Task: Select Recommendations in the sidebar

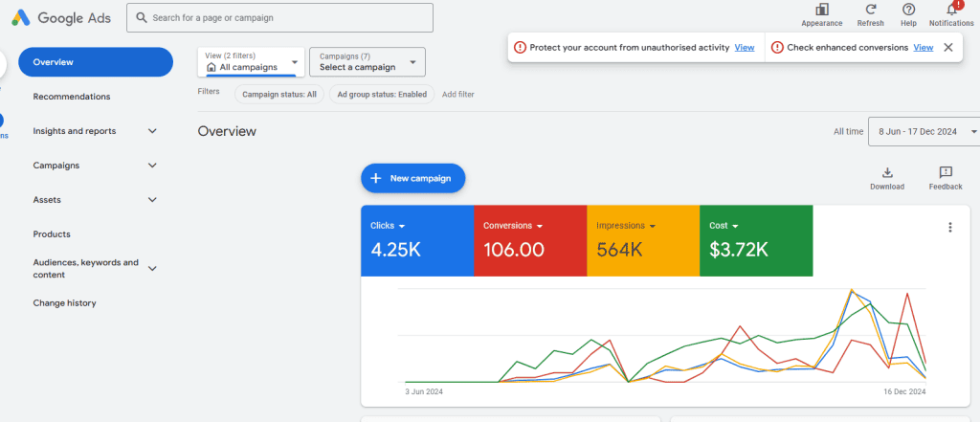Action: pyautogui.click(x=72, y=97)
